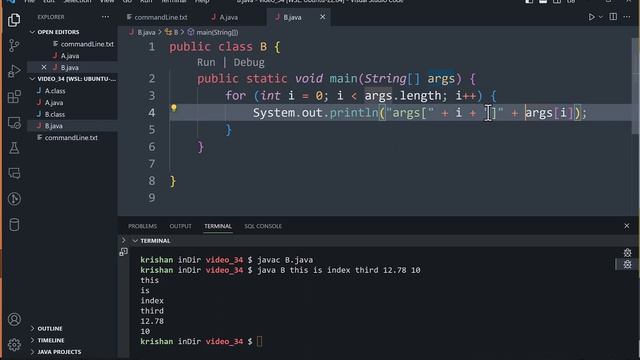
Task: Open Manage gear settings
Action: pos(14,345)
